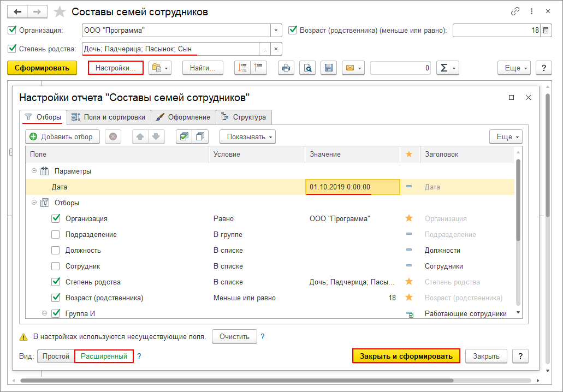Viewport: 563px width, 392px height.
Task: Expand the Организация combo box list
Action: (x=276, y=31)
